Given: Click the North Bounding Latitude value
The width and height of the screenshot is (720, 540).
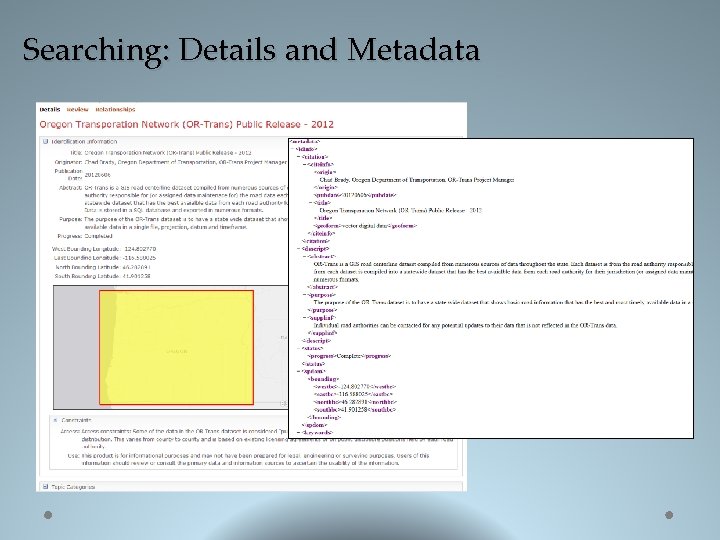Looking at the screenshot, I should [x=136, y=267].
